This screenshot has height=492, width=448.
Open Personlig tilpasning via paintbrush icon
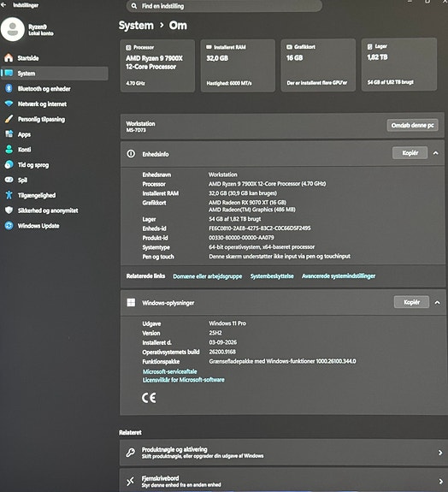coord(9,119)
